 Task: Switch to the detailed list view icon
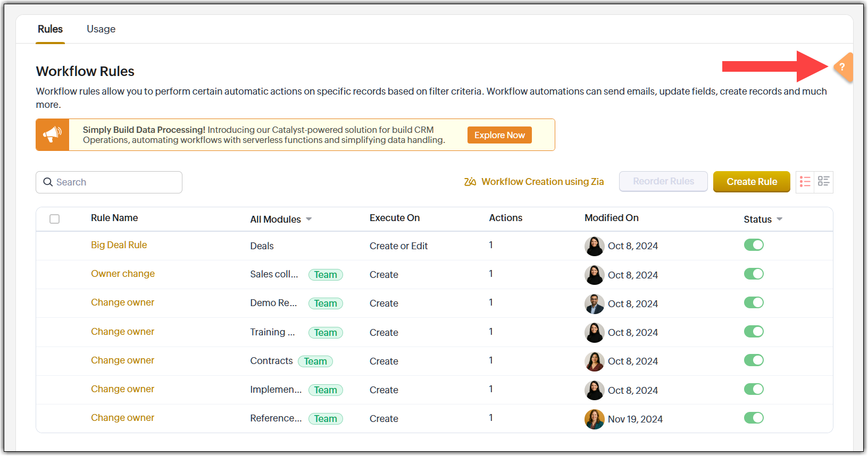click(x=824, y=182)
